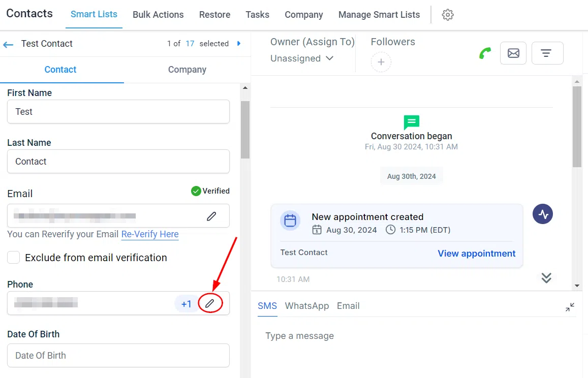Click the green Verified checkmark badge
The width and height of the screenshot is (588, 378).
(196, 191)
